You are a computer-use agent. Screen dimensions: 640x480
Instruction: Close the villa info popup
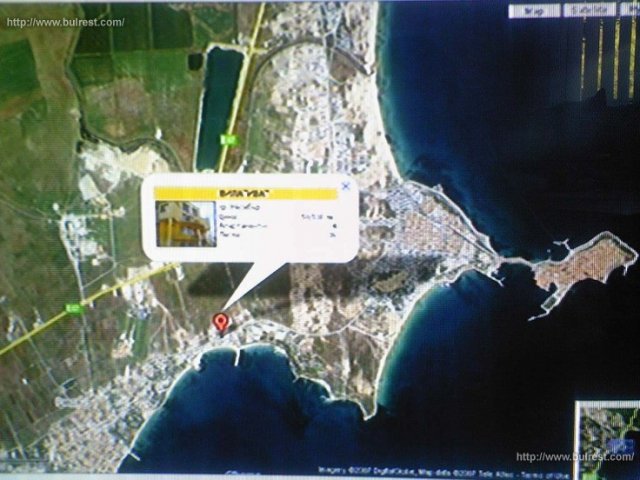click(345, 185)
